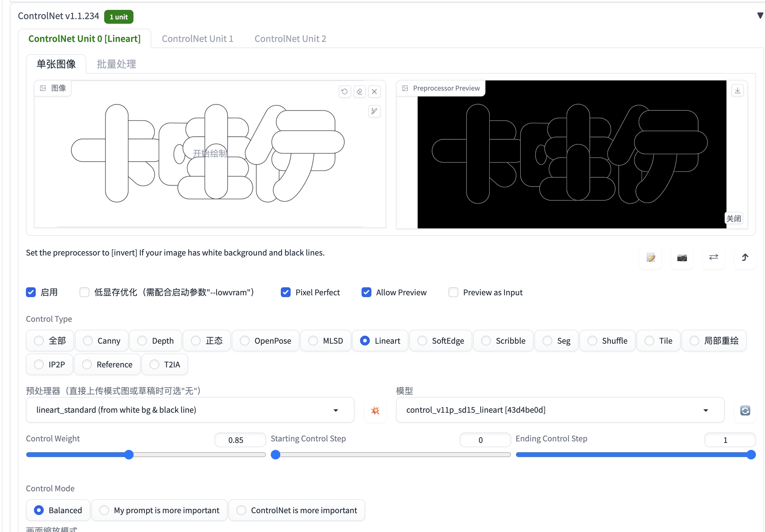Image resolution: width=765 pixels, height=532 pixels.
Task: Switch to ControlNet Unit 2 tab
Action: (290, 39)
